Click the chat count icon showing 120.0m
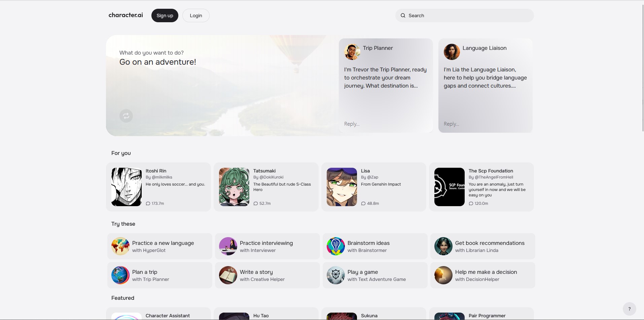 pos(471,203)
